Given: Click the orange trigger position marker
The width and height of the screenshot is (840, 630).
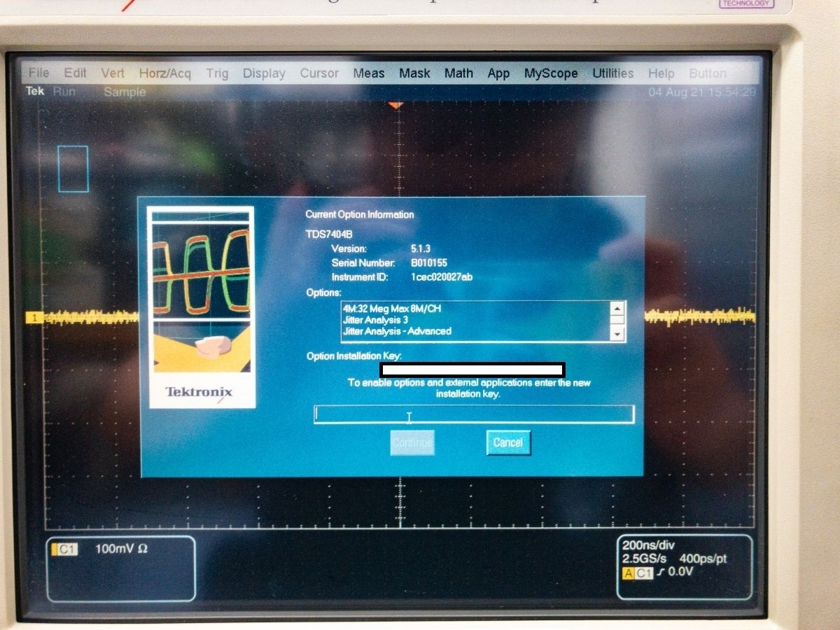Looking at the screenshot, I should pos(396,105).
